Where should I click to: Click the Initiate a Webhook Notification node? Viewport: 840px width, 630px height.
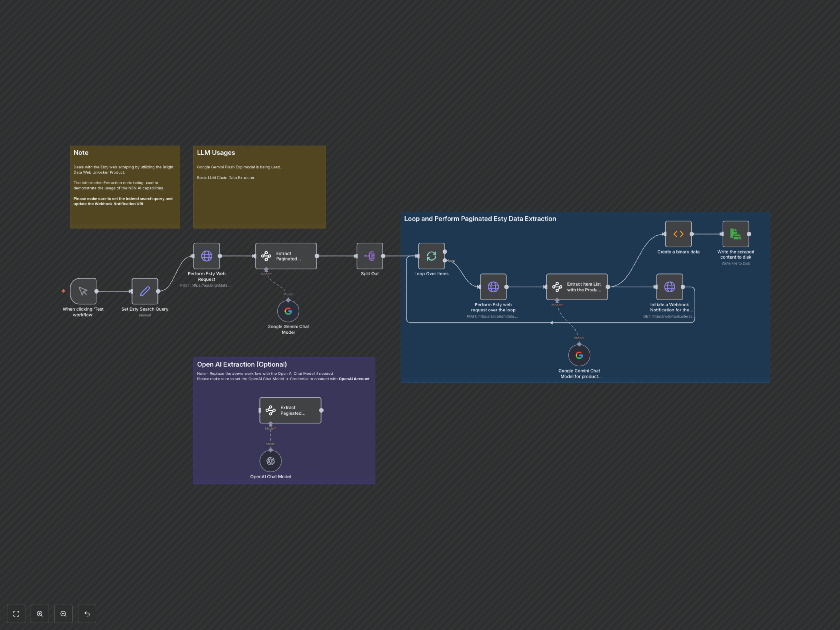(x=669, y=287)
